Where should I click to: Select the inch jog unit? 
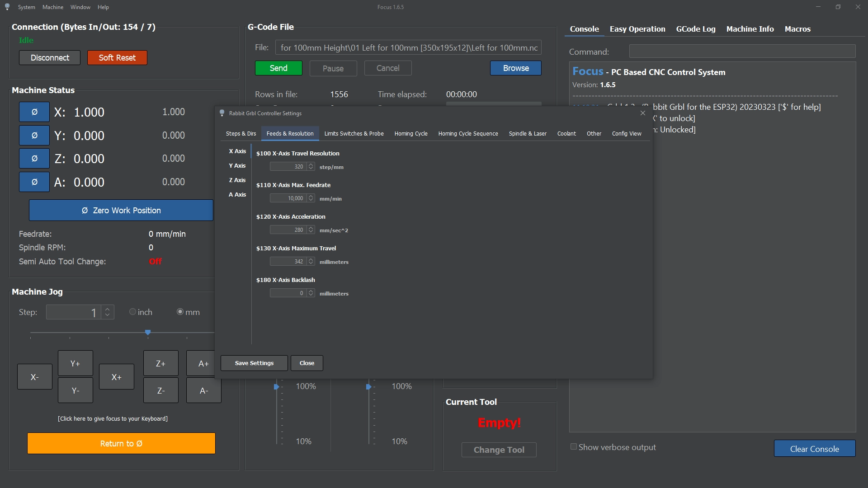(x=132, y=312)
